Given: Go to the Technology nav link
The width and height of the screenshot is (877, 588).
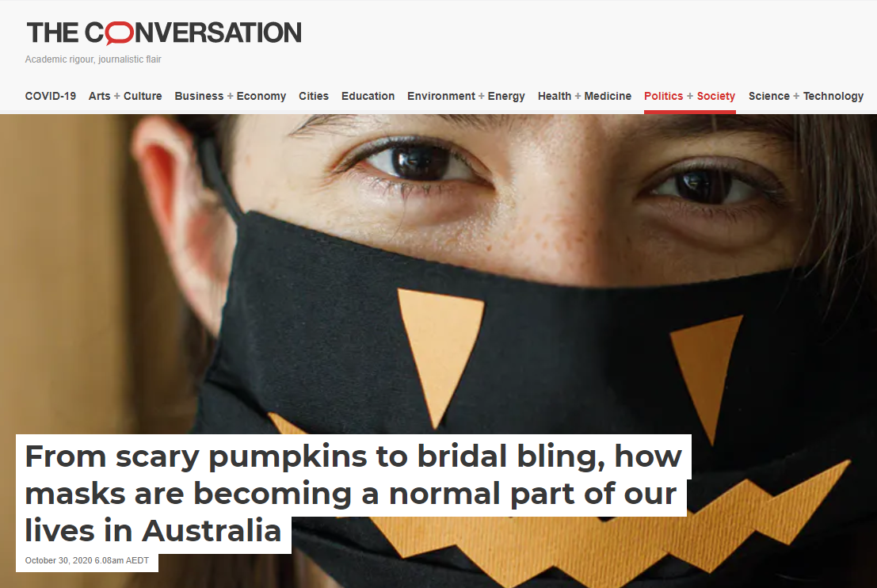Looking at the screenshot, I should (x=833, y=96).
